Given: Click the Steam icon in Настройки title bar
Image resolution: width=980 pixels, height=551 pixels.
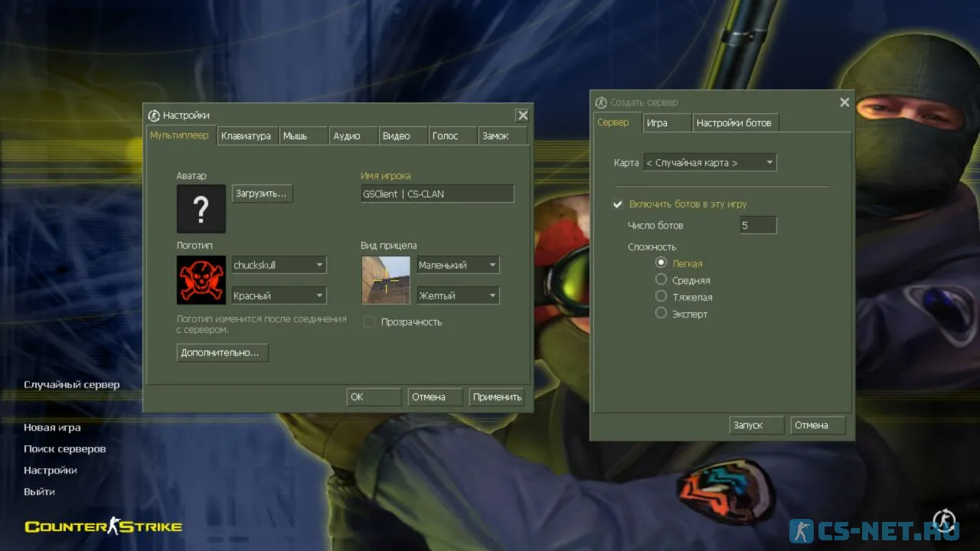Looking at the screenshot, I should [x=154, y=116].
